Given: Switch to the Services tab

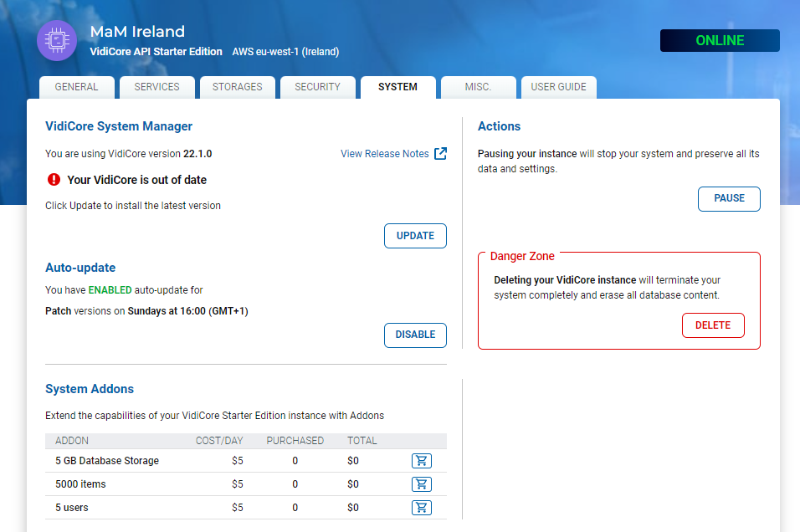Looking at the screenshot, I should [x=156, y=87].
